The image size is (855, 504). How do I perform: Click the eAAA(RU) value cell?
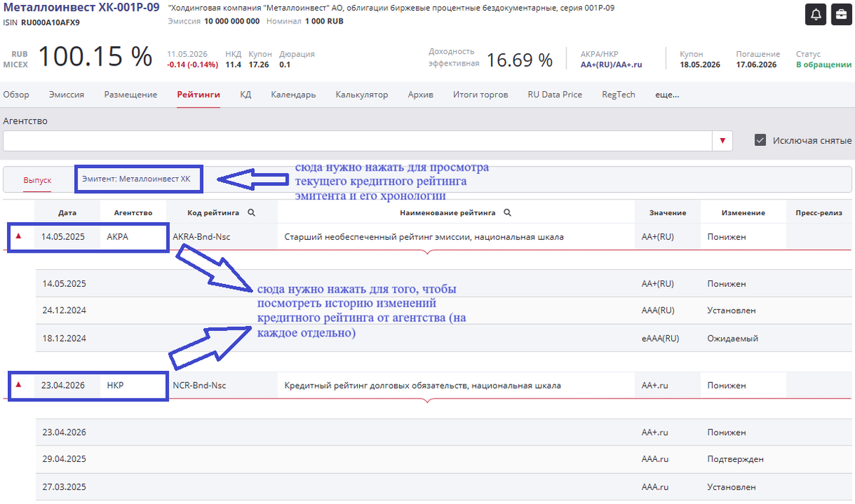[x=660, y=338]
